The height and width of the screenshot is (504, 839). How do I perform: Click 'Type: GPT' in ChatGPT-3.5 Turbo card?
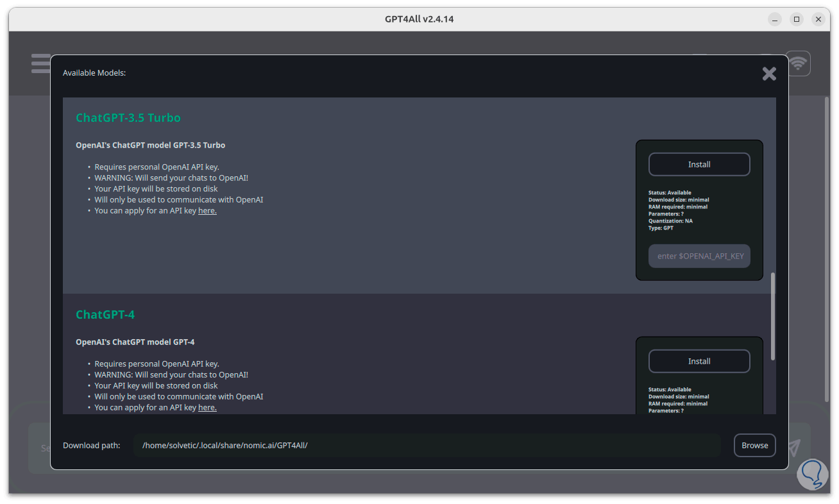tap(661, 228)
